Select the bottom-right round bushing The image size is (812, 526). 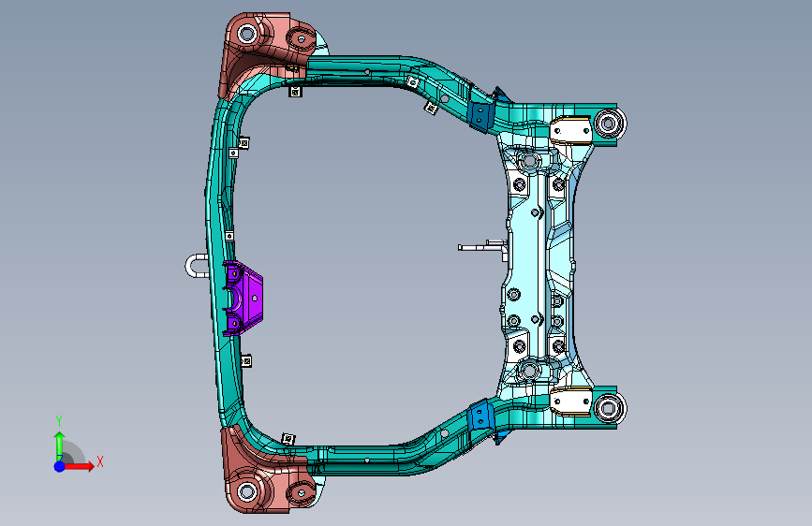609,408
